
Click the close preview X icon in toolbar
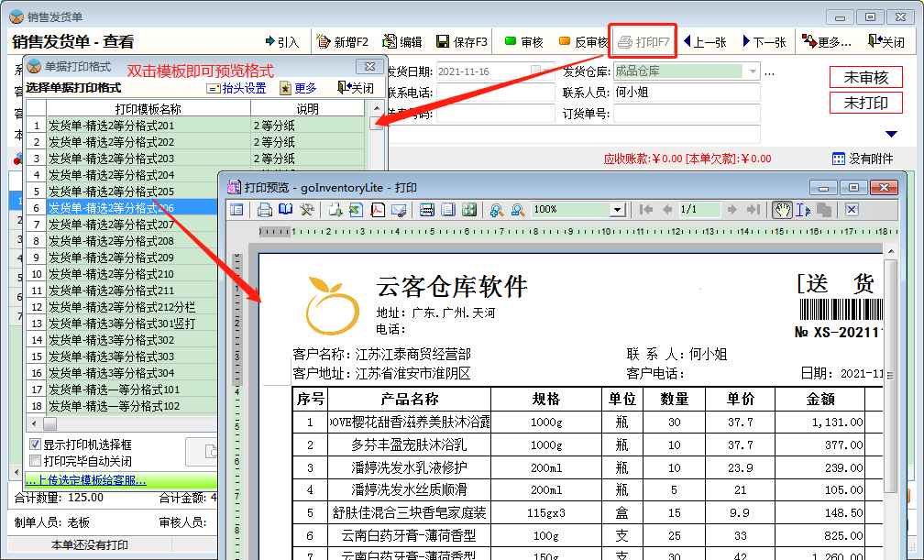point(851,209)
